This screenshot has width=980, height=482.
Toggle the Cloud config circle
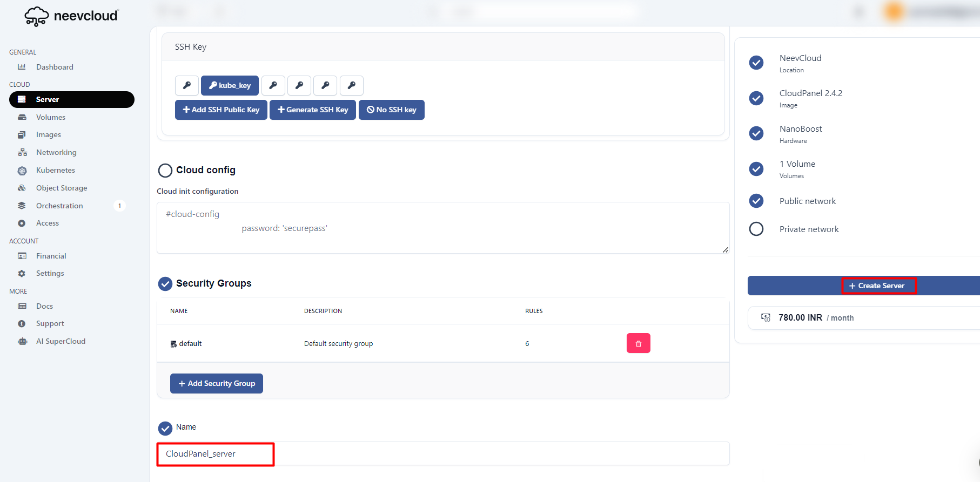point(165,171)
